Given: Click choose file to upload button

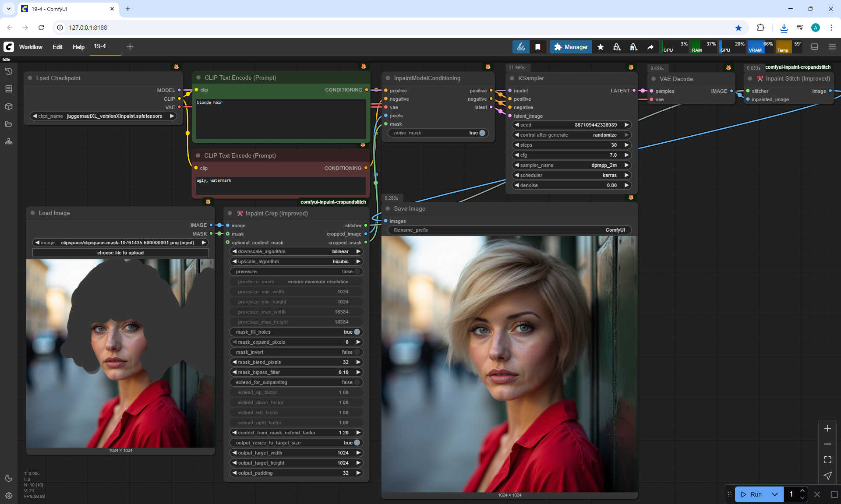Looking at the screenshot, I should click(x=120, y=253).
